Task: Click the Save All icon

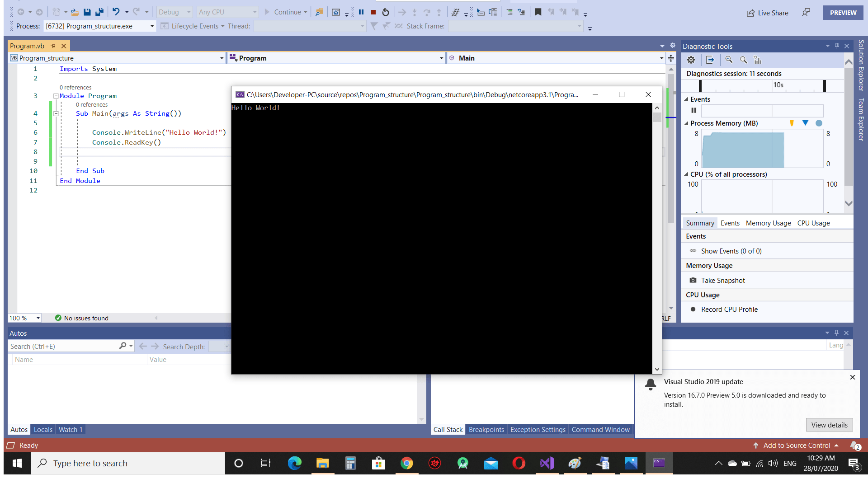Action: pyautogui.click(x=99, y=12)
